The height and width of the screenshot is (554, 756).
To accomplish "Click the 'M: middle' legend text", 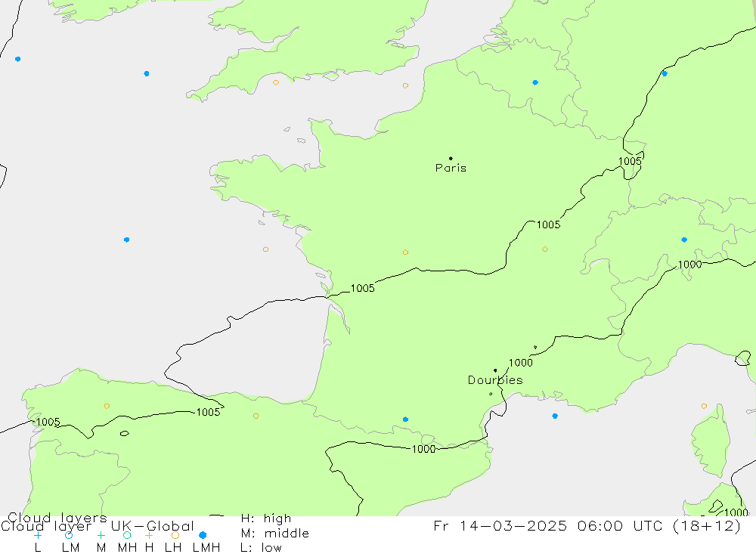I will click(275, 534).
